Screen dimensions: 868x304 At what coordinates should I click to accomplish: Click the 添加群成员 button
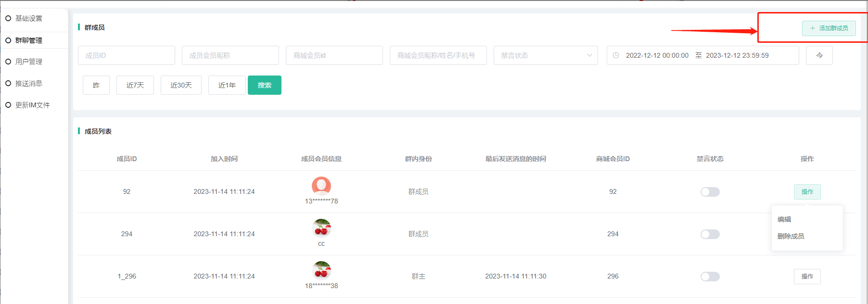tap(829, 28)
